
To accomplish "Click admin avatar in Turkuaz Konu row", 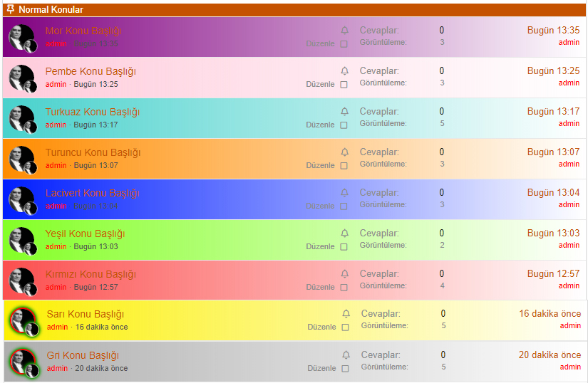I will (21, 118).
